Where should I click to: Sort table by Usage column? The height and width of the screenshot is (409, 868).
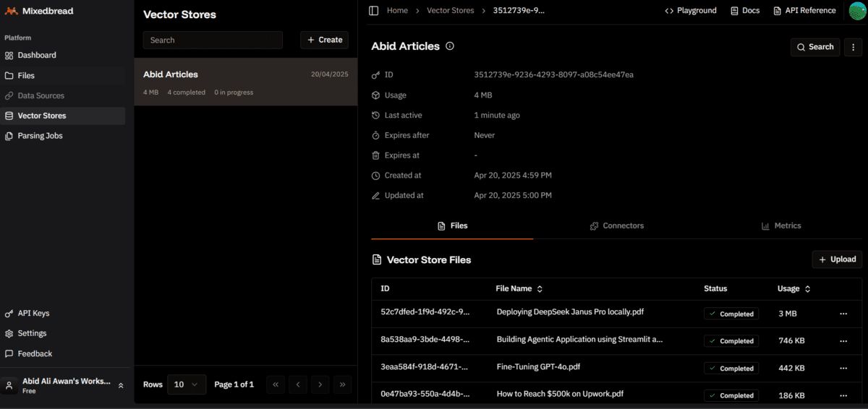pyautogui.click(x=794, y=288)
